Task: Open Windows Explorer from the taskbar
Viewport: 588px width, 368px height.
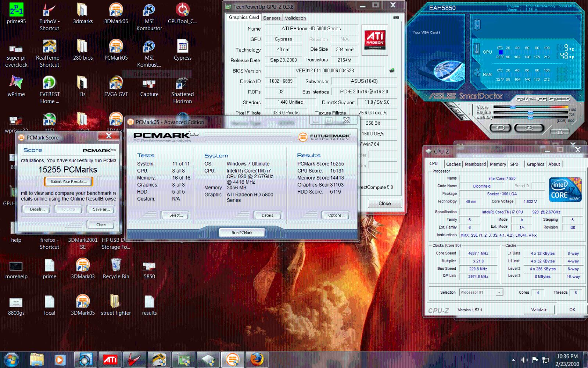Action: point(36,360)
